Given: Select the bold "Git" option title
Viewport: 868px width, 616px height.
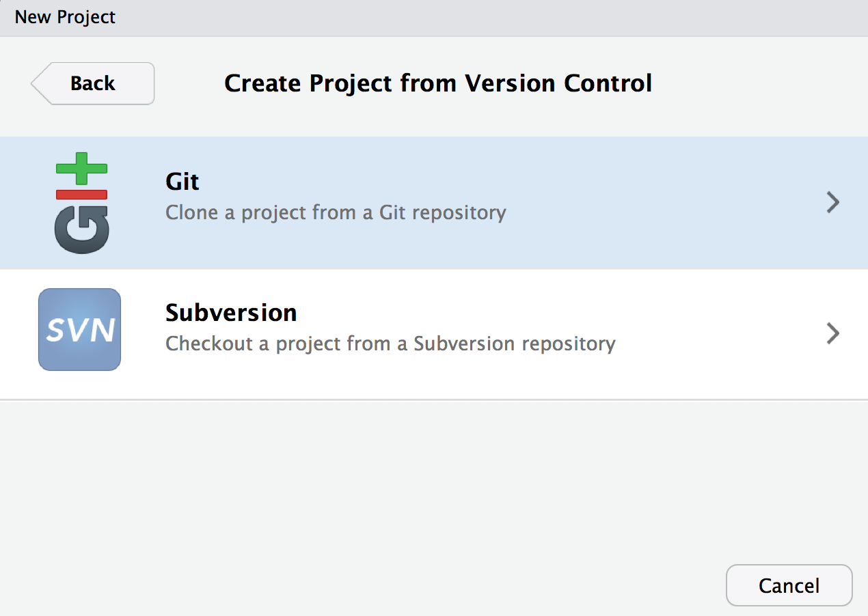Looking at the screenshot, I should click(182, 182).
